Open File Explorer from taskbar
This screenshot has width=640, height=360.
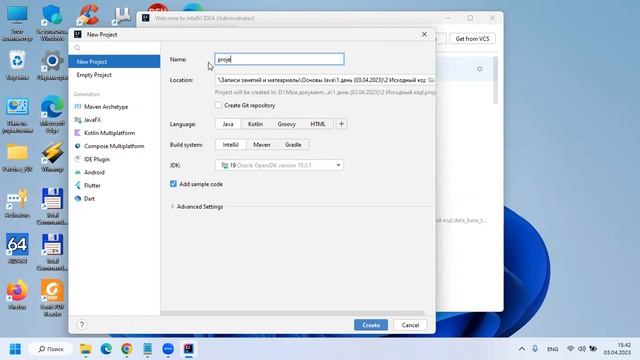(86, 349)
